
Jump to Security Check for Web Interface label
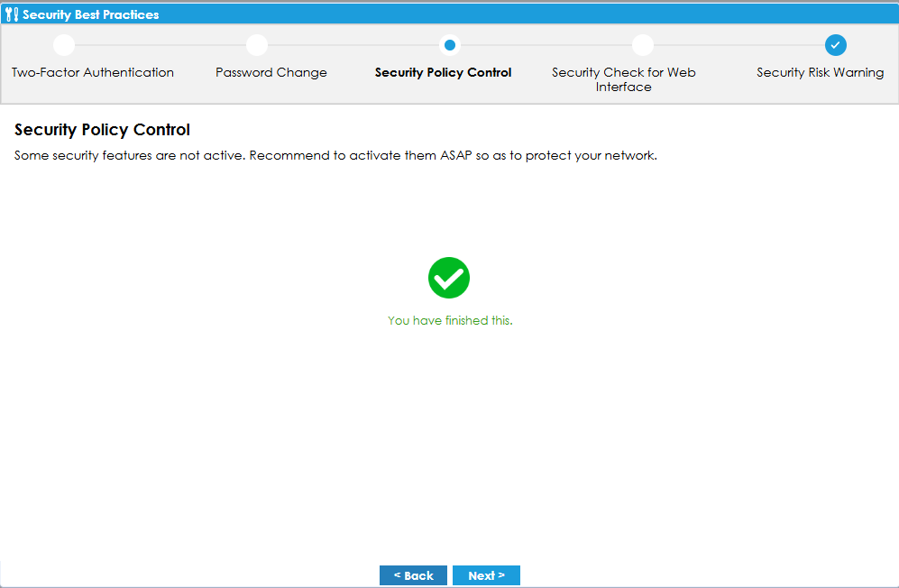[x=623, y=79]
